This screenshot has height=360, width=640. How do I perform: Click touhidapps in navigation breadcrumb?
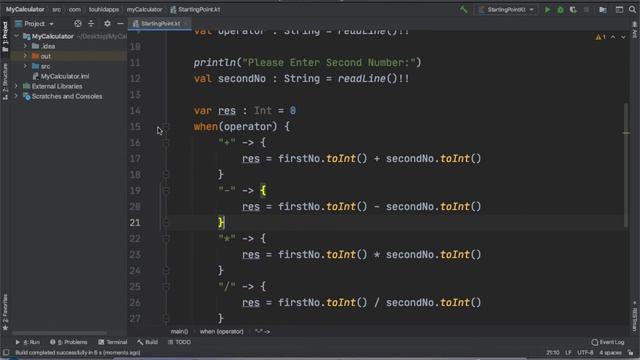pos(104,9)
